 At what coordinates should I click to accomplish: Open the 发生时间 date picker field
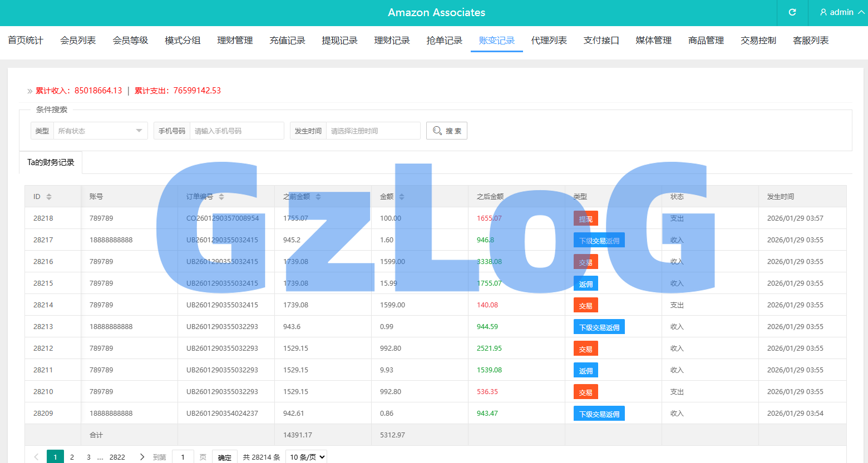click(373, 131)
